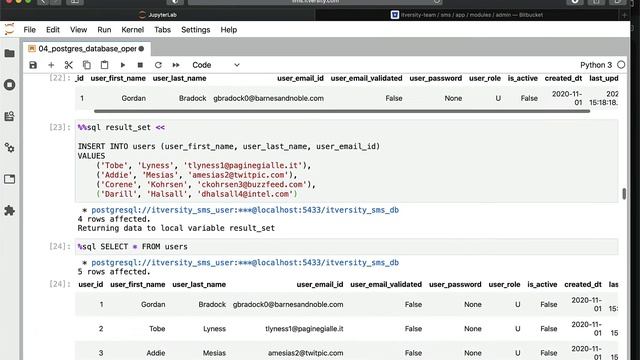Click the 'Mesias' last name cell

coord(214,353)
